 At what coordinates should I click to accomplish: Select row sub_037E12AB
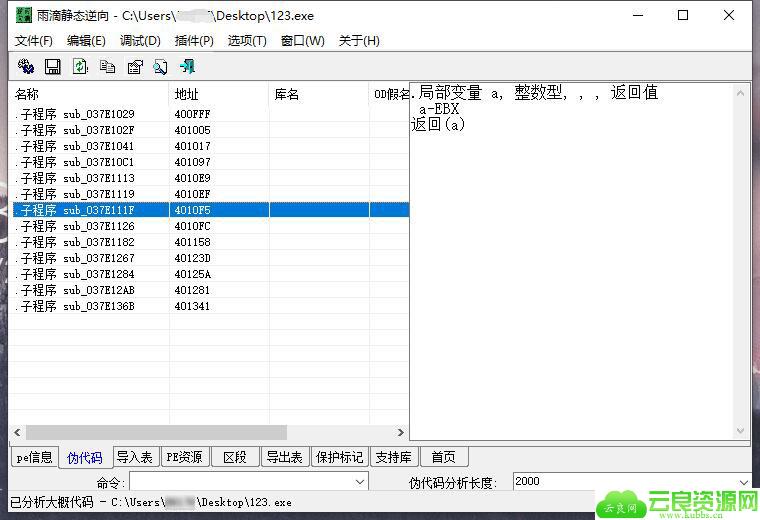click(209, 290)
